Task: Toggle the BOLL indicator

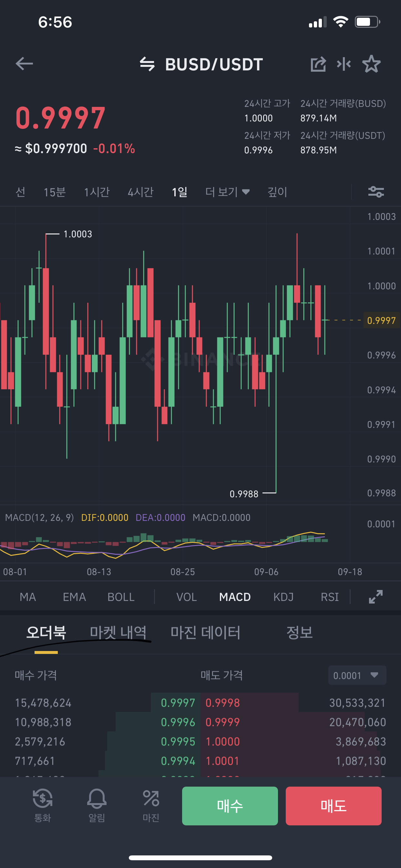Action: tap(121, 597)
